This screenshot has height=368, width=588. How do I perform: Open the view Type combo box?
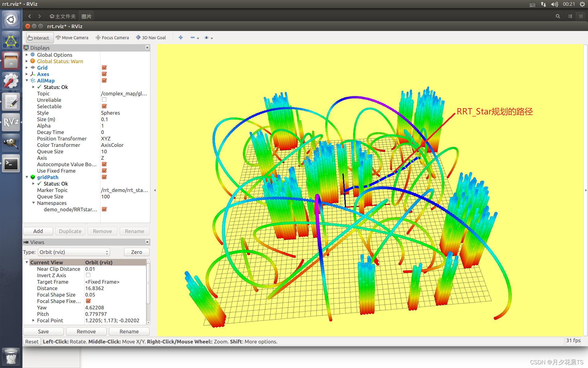pos(74,252)
